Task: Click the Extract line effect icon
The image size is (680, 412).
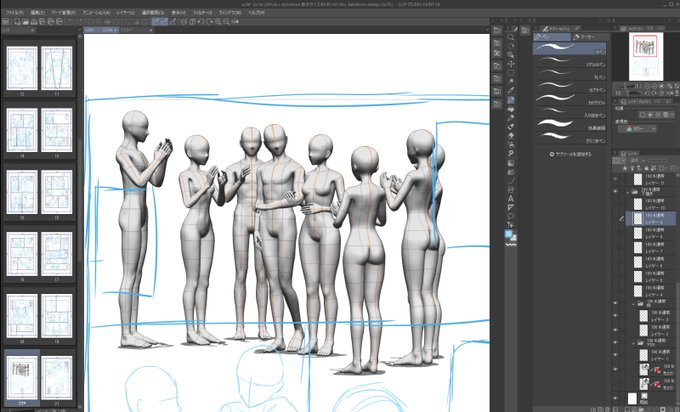Action: [651, 114]
